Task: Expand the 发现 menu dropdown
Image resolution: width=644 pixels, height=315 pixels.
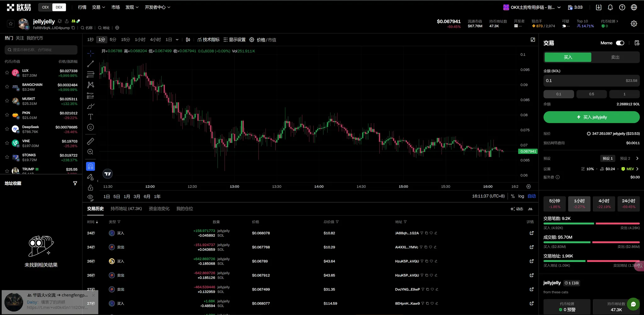Action: click(x=132, y=7)
